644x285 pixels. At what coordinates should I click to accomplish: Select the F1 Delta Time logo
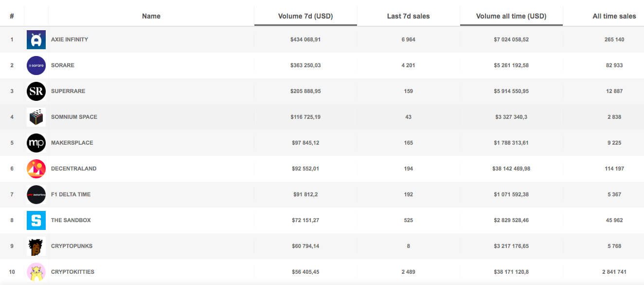coord(36,194)
